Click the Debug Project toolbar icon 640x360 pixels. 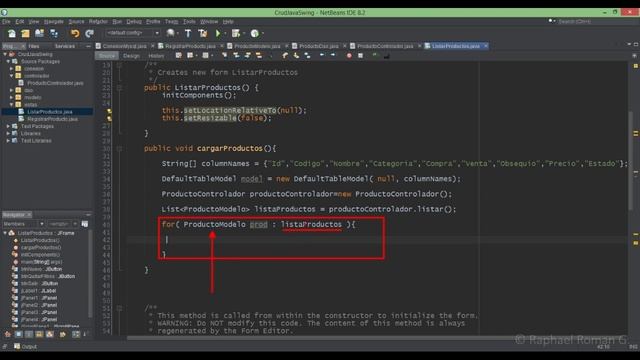pos(236,33)
